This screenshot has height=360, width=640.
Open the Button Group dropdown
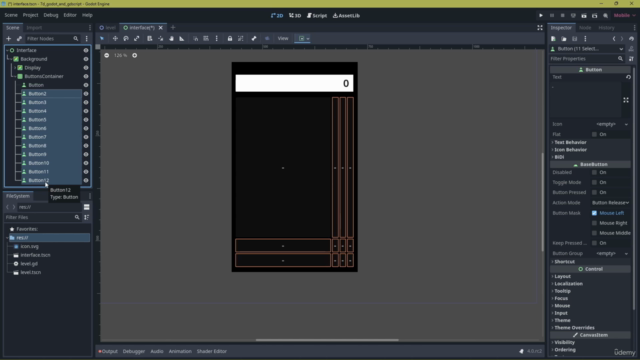point(611,253)
